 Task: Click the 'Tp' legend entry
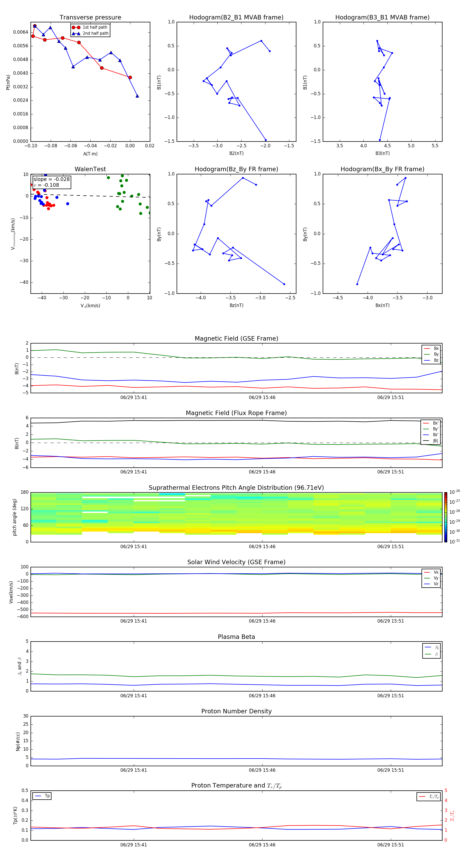coord(42,796)
